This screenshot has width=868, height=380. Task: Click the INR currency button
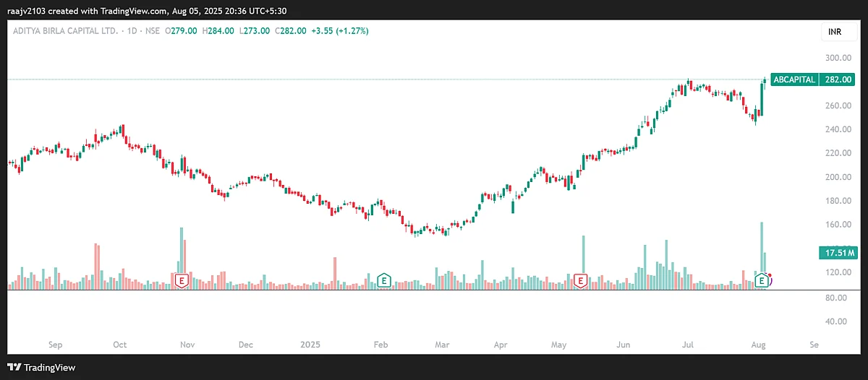pos(838,33)
